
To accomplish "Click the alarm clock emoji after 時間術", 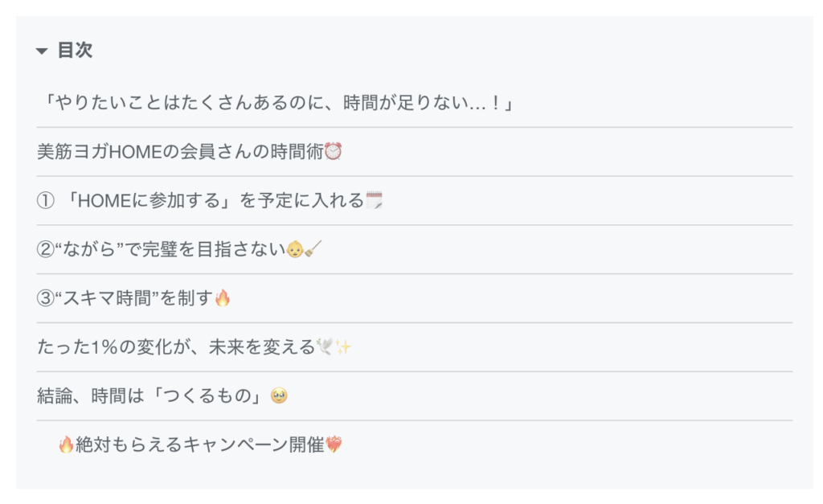I will [x=334, y=151].
